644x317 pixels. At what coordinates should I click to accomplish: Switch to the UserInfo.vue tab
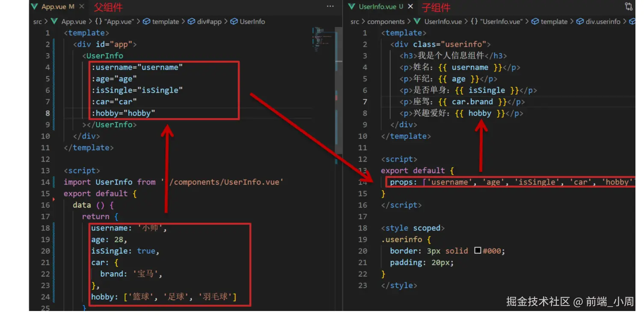(378, 7)
